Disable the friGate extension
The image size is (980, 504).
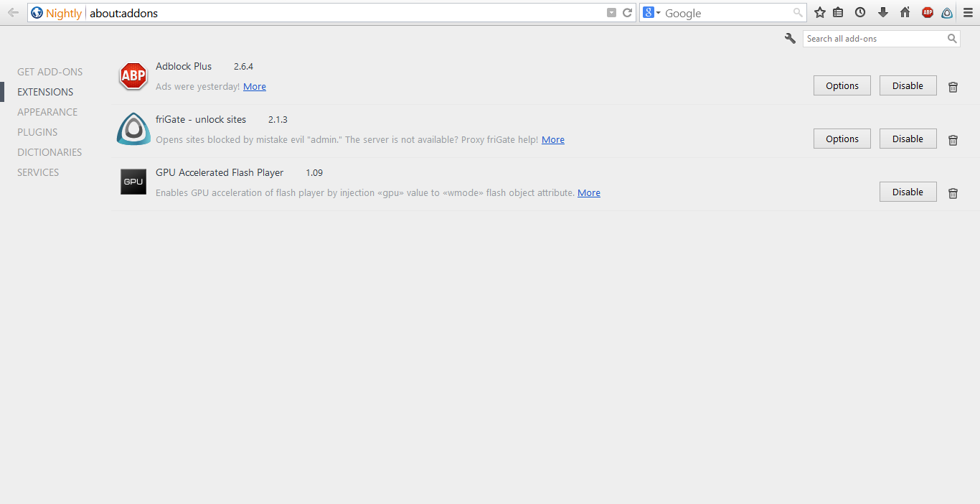908,139
